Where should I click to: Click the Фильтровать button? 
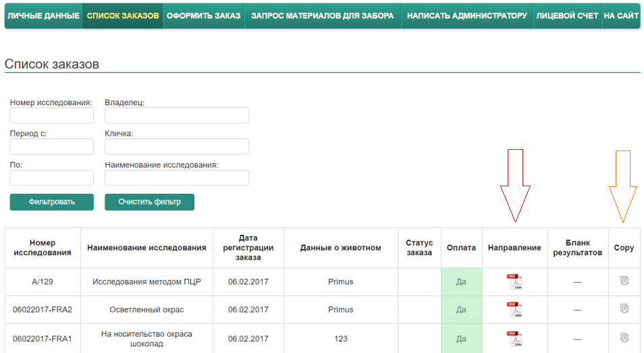(52, 202)
